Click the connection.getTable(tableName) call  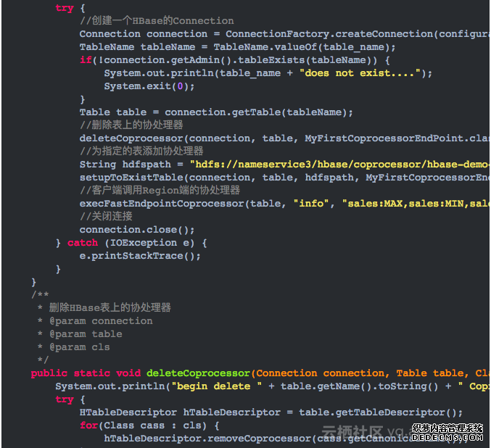click(259, 112)
